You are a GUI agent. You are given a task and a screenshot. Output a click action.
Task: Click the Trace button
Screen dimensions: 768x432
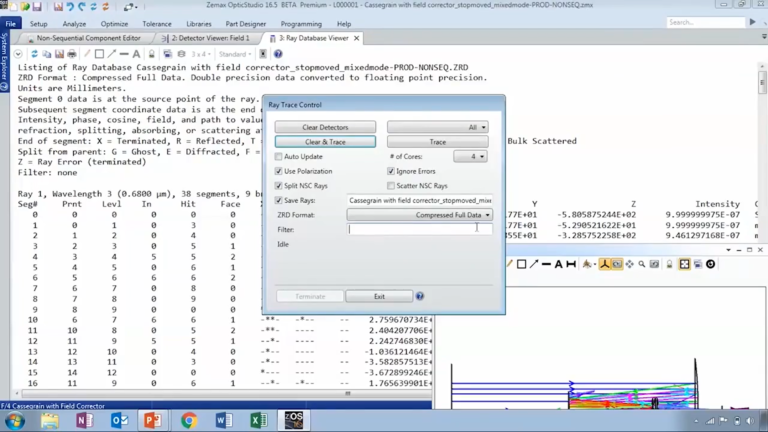click(x=437, y=142)
